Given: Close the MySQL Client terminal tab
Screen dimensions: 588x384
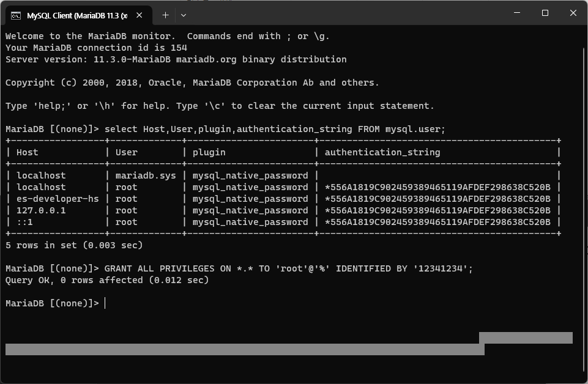Looking at the screenshot, I should [139, 15].
